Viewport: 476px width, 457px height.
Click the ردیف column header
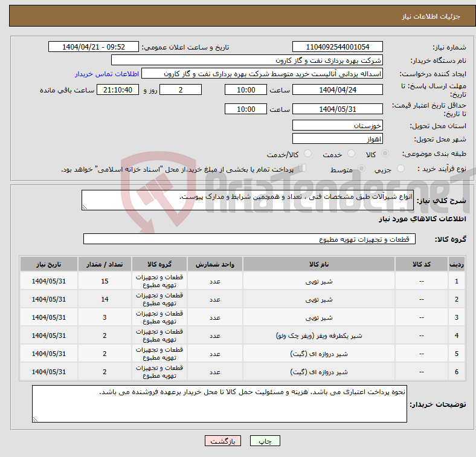(x=456, y=264)
